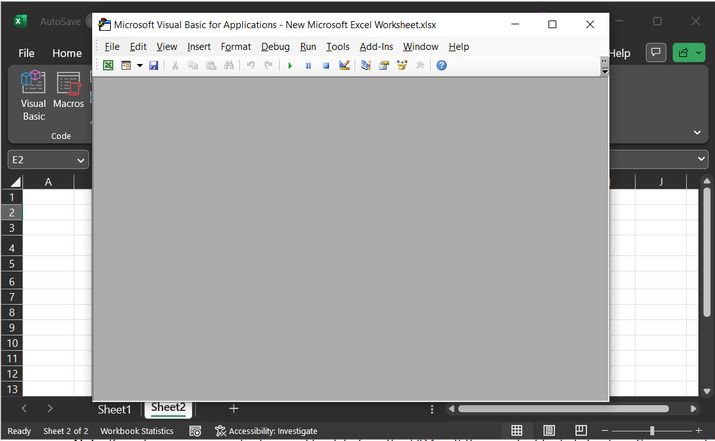Open the Insert menu in VBA editor
This screenshot has width=715, height=441.
[x=199, y=47]
